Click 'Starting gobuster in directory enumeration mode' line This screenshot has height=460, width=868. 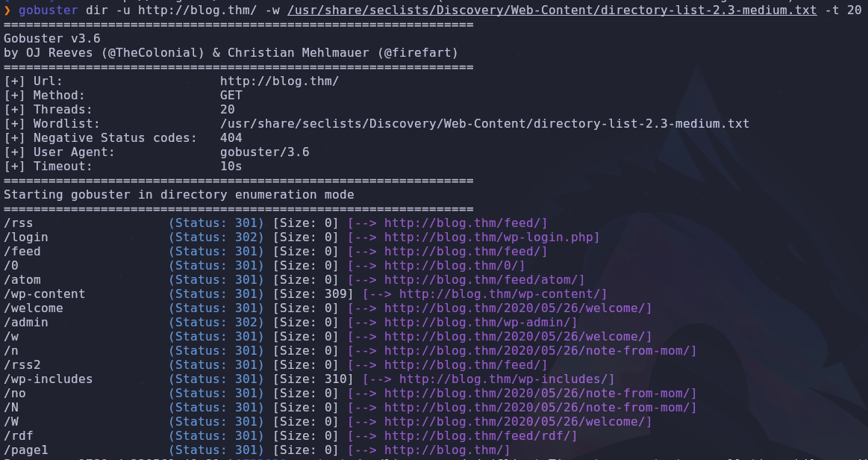point(179,195)
